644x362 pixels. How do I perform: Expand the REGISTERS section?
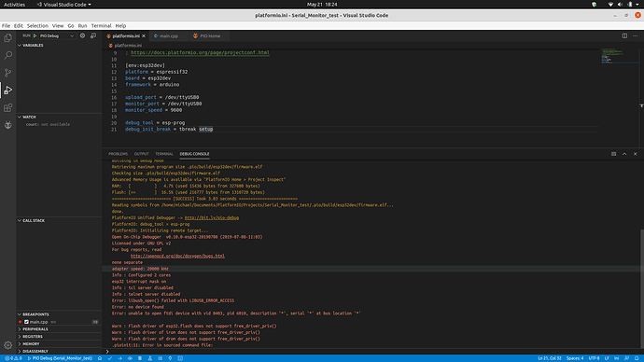pos(59,337)
